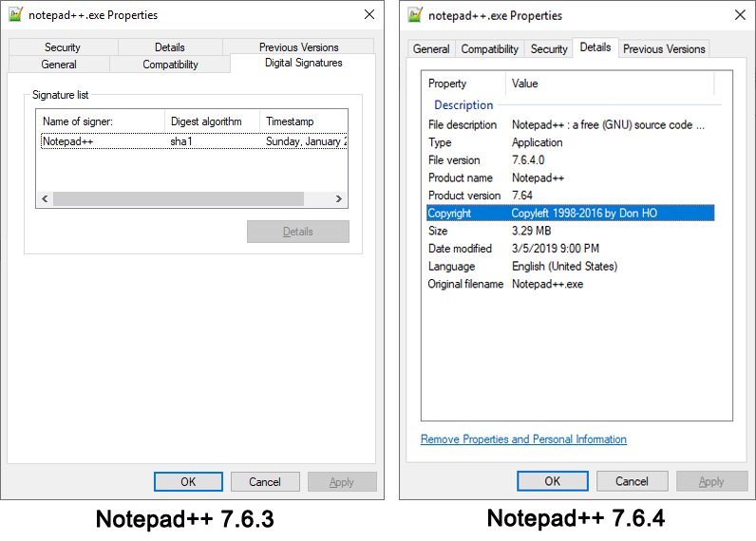
Task: Select the 'File description' row
Action: click(571, 124)
